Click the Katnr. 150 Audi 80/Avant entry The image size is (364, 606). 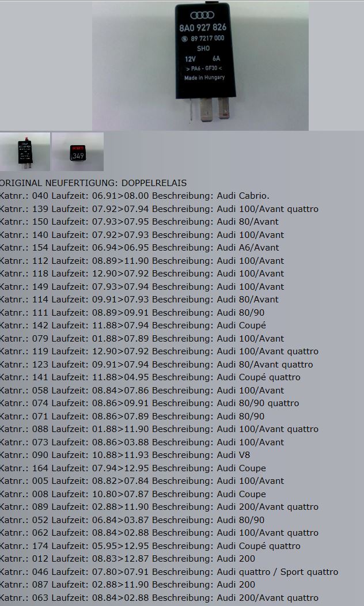139,222
